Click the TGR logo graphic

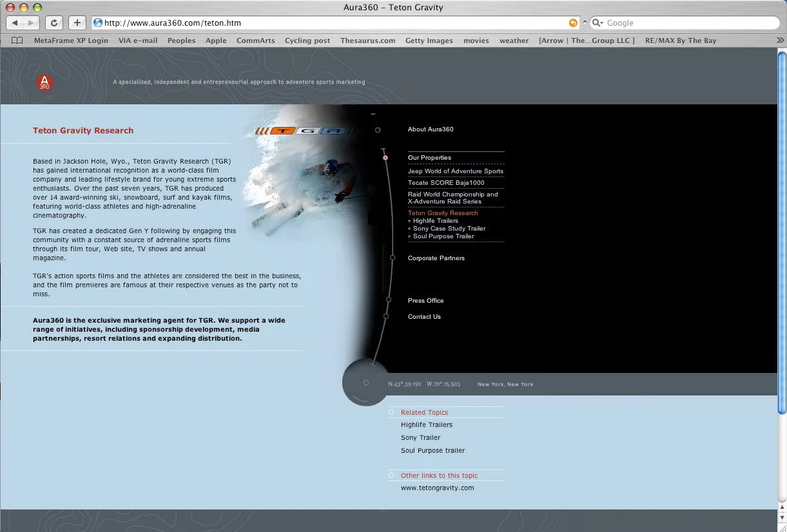306,131
